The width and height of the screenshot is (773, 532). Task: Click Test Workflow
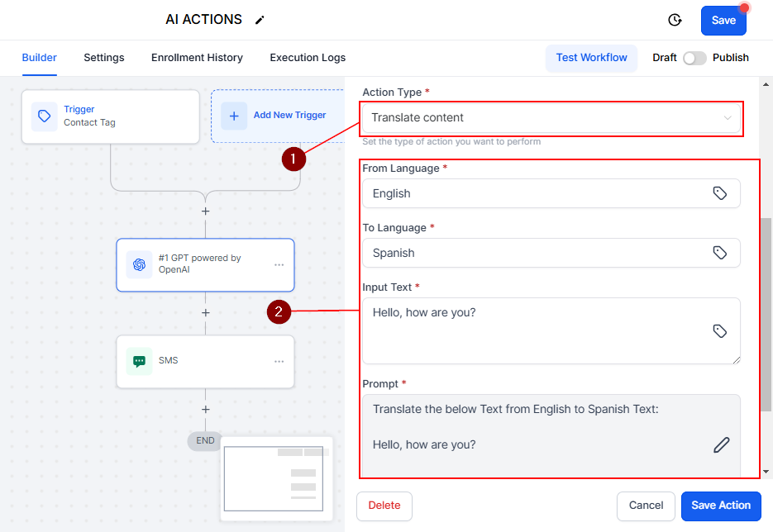point(592,58)
